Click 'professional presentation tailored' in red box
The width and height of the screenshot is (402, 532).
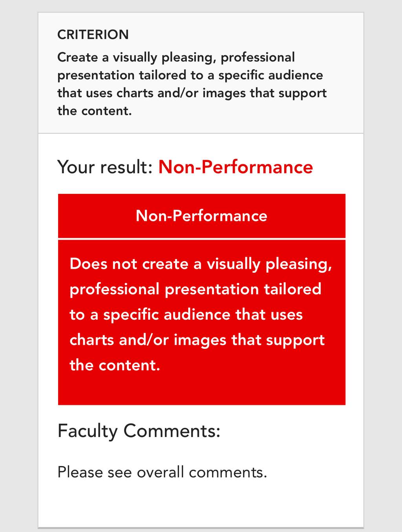point(196,290)
